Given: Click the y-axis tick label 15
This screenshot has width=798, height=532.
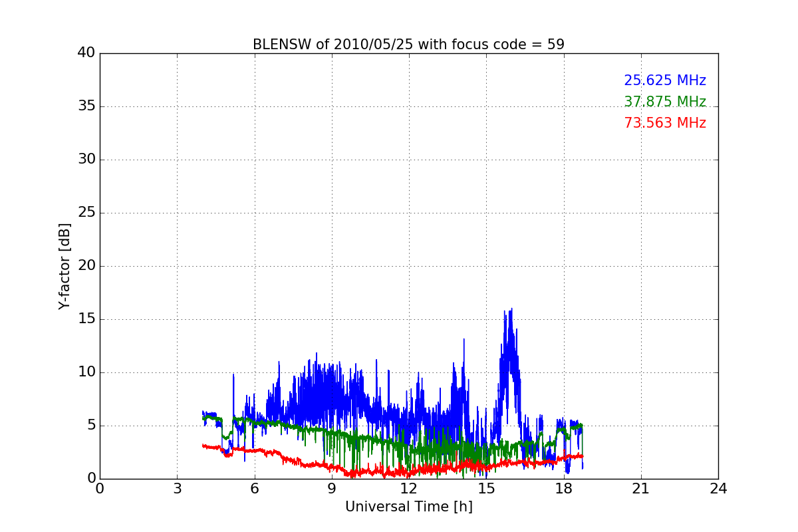Looking at the screenshot, I should (86, 319).
